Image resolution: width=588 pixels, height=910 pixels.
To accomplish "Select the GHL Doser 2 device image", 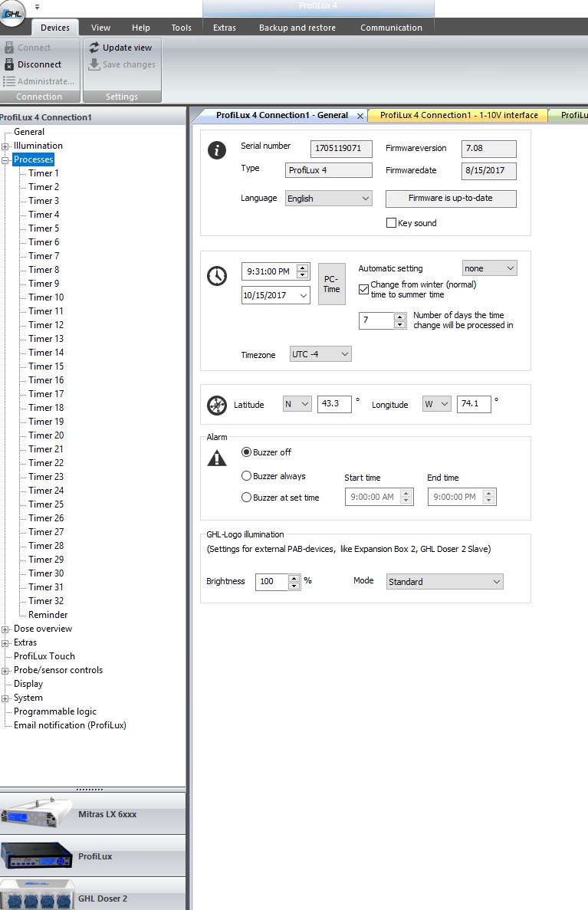I will pyautogui.click(x=37, y=897).
